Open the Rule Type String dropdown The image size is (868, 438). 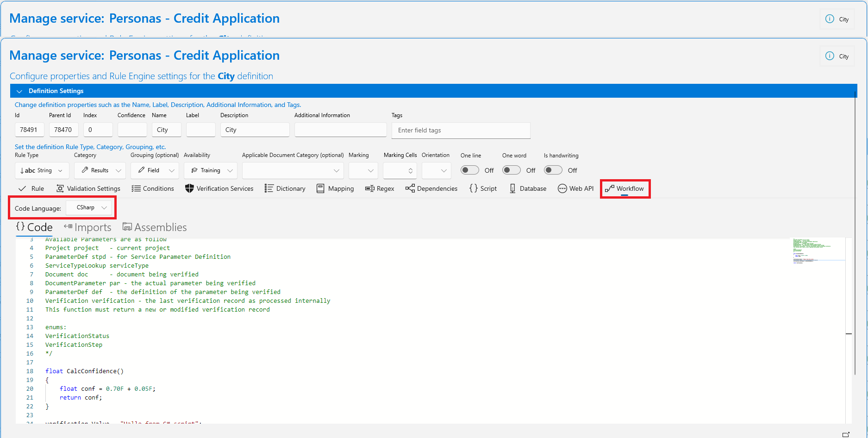[42, 170]
